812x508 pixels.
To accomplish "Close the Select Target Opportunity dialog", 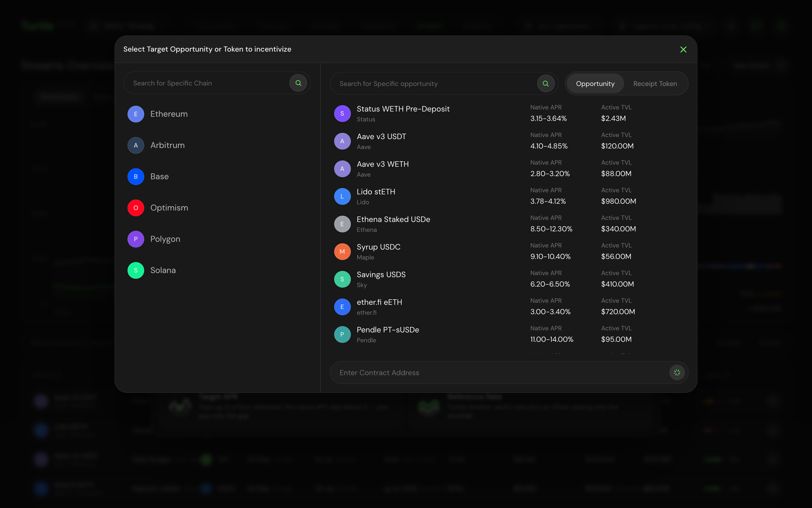I will (683, 49).
